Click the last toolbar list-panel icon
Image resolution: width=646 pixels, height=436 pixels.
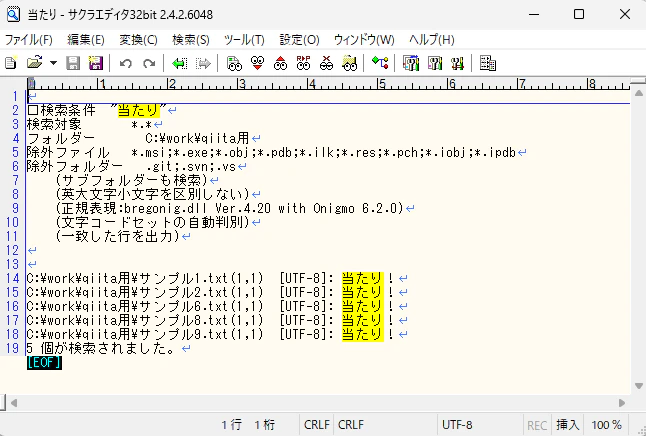coord(488,63)
